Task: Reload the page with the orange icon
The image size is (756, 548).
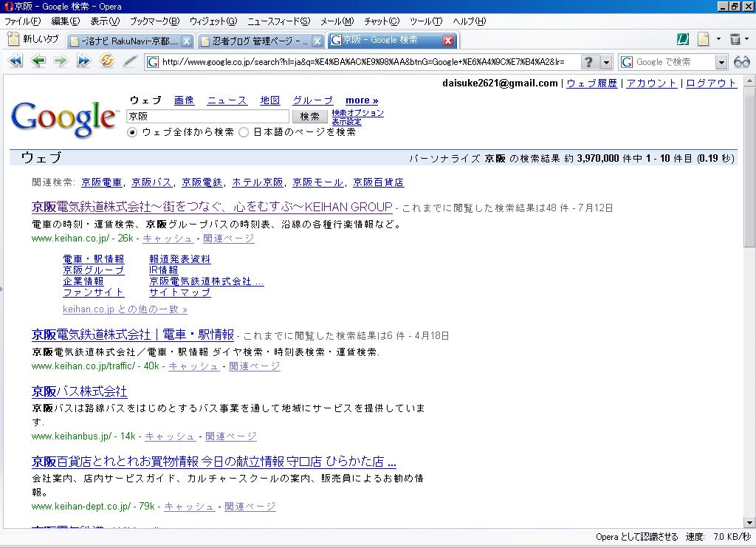Action: 107,61
